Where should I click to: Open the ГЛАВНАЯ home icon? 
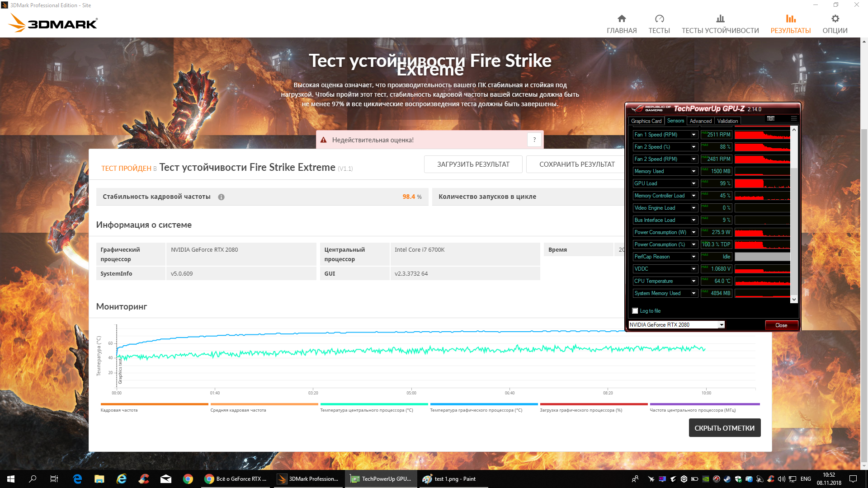click(622, 19)
